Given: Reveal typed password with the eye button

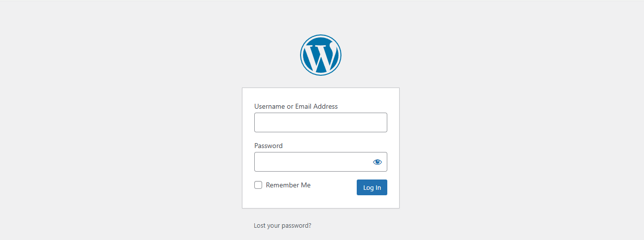Looking at the screenshot, I should click(377, 162).
